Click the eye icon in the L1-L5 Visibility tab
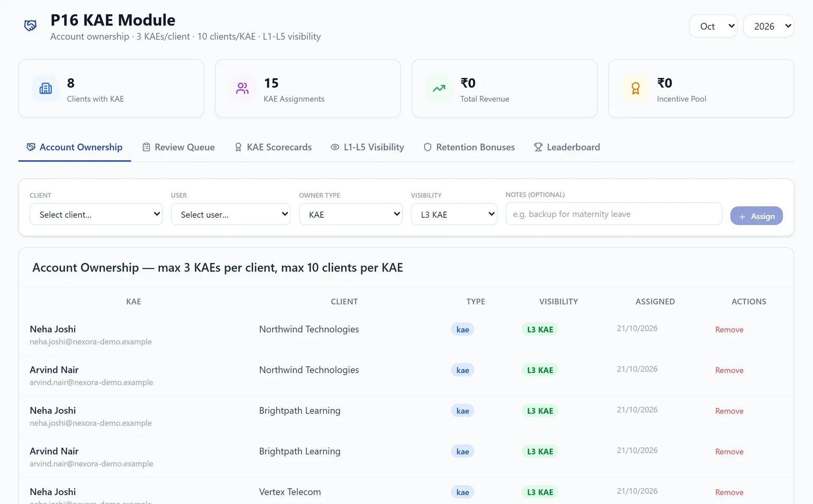The height and width of the screenshot is (504, 813). [x=335, y=147]
